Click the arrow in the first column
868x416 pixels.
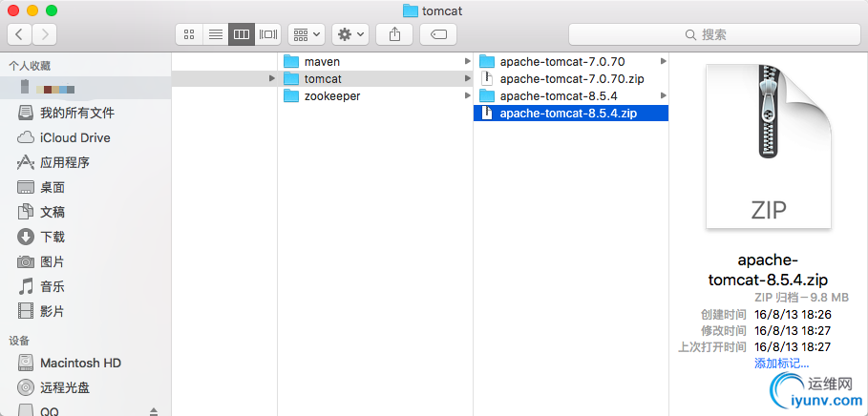click(272, 78)
